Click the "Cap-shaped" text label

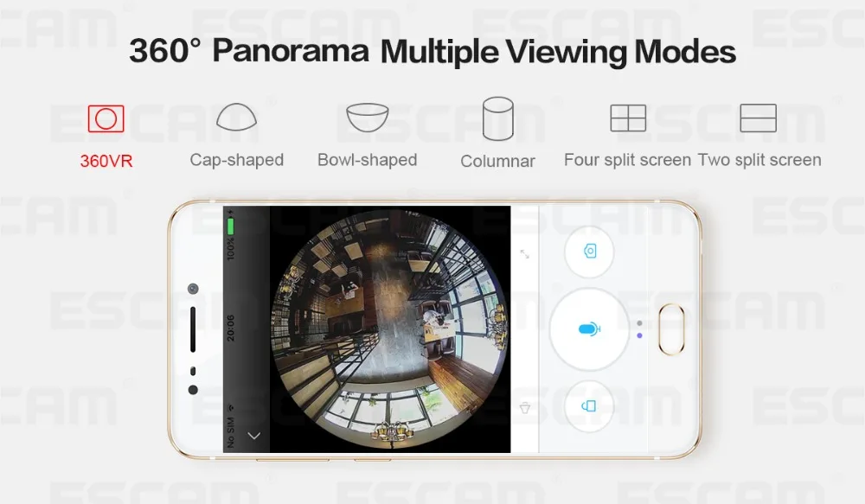237,160
